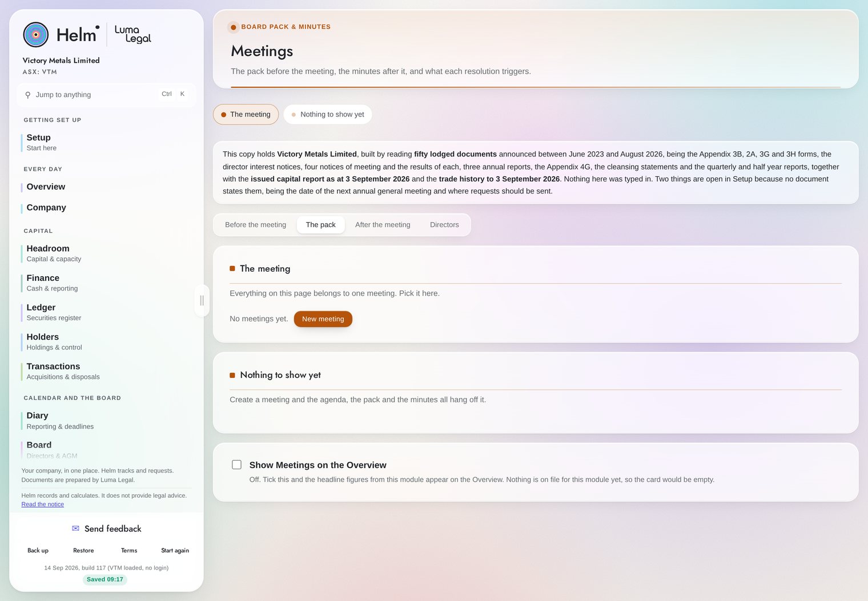This screenshot has width=868, height=601.
Task: Click the envelope icon beside Send feedback
Action: pos(75,529)
